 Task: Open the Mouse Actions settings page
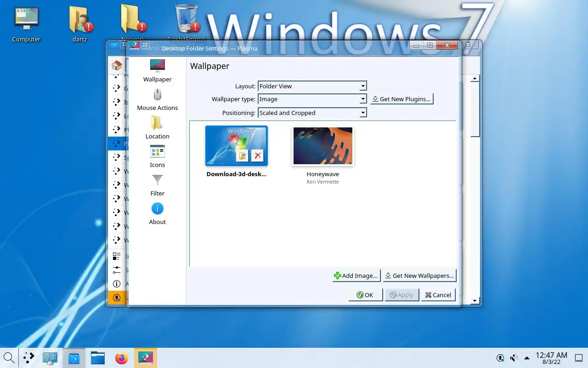coord(157,99)
